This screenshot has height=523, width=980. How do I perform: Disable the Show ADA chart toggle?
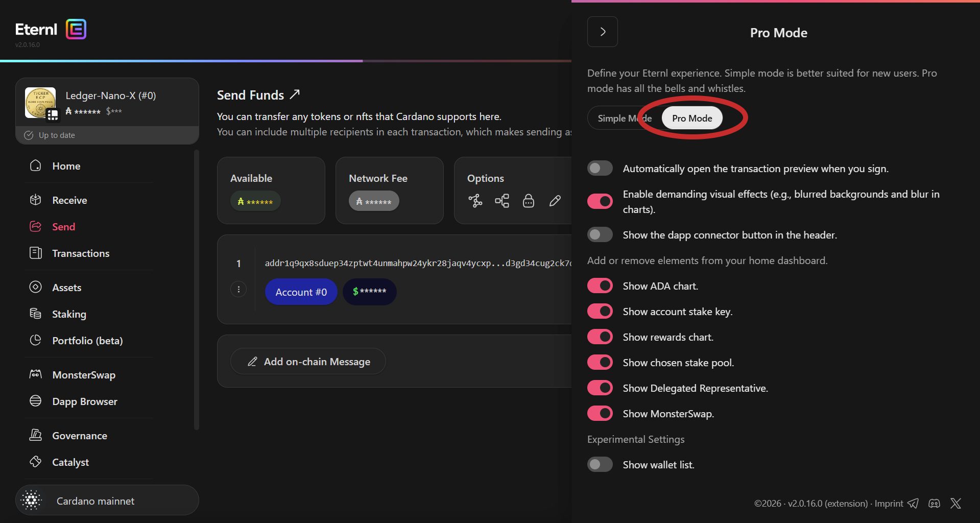click(x=600, y=286)
